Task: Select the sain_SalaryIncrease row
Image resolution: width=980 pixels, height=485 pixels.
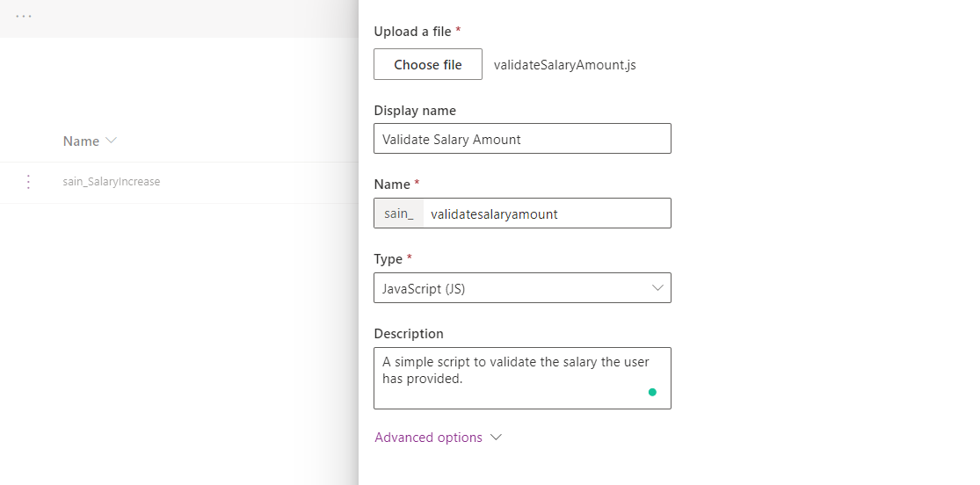Action: pos(112,182)
